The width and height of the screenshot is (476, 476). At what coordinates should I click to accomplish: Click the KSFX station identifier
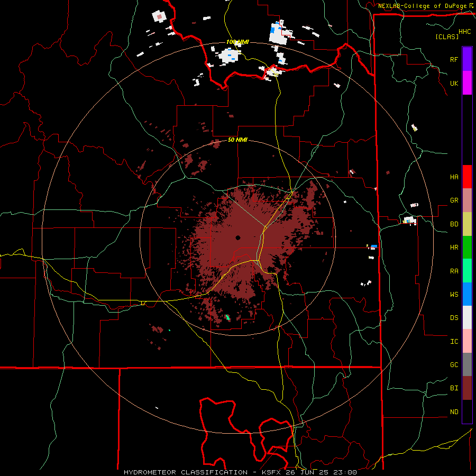[271, 472]
